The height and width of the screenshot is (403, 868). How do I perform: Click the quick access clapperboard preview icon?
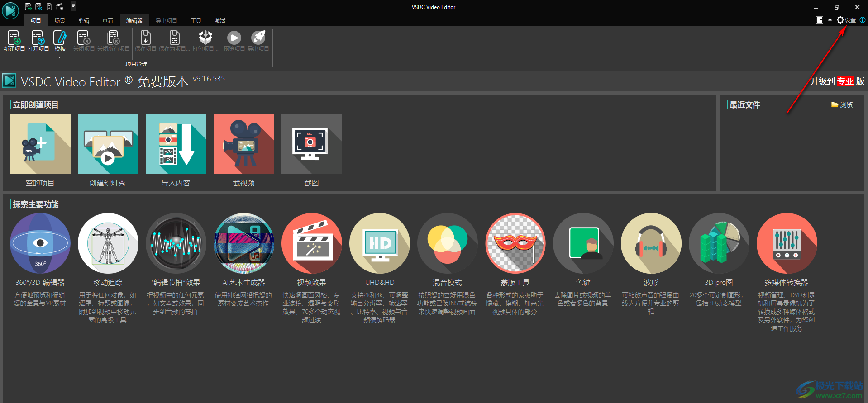pyautogui.click(x=59, y=7)
